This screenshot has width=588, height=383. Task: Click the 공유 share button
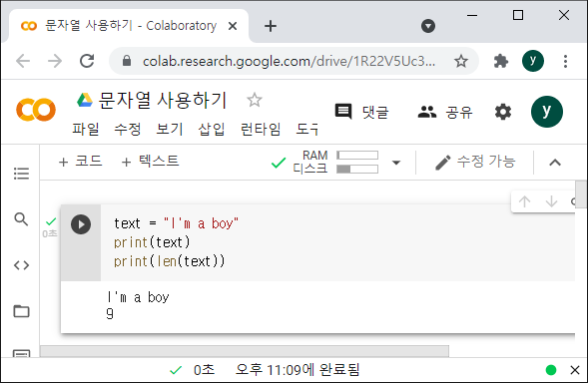coord(445,112)
